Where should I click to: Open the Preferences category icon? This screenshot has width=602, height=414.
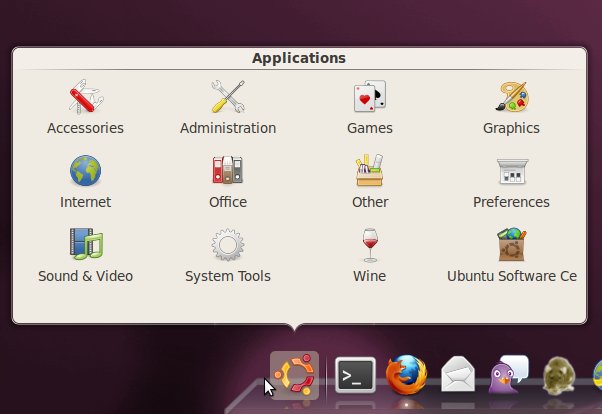click(513, 171)
